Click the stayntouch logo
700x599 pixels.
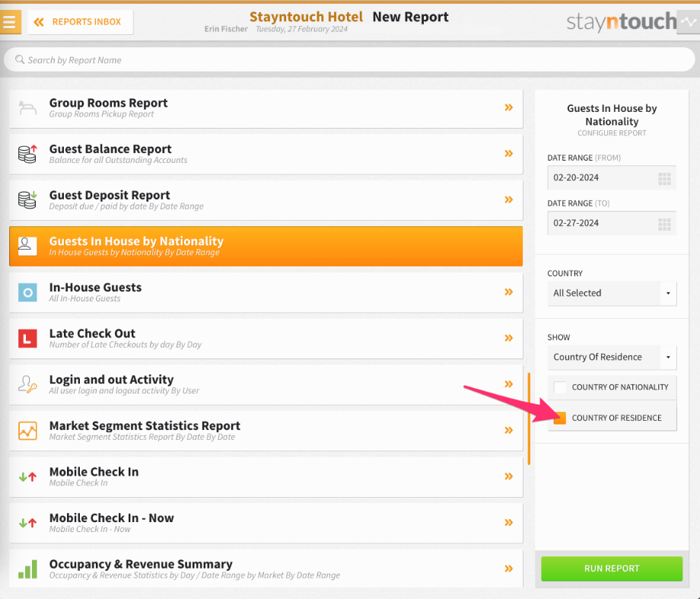(x=622, y=21)
